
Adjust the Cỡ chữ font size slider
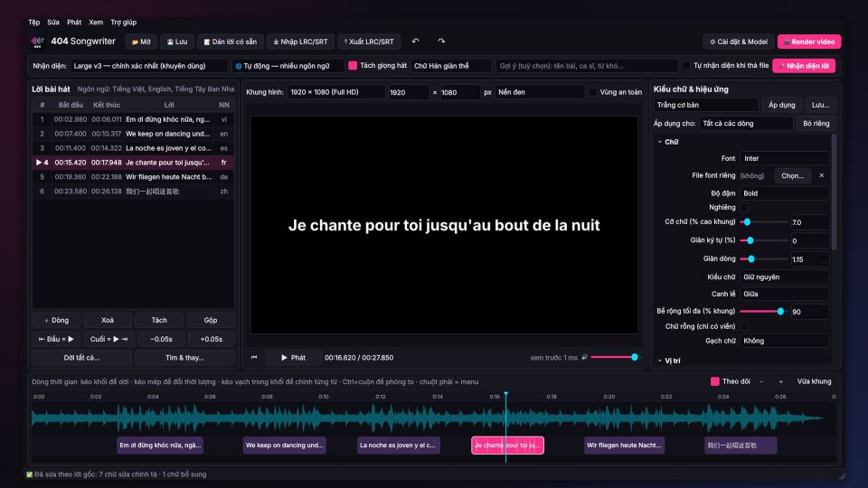click(764, 222)
